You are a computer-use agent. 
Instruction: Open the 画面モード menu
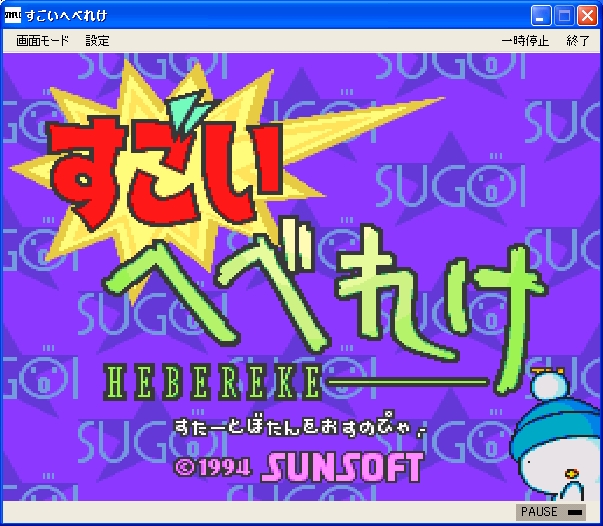(x=42, y=41)
